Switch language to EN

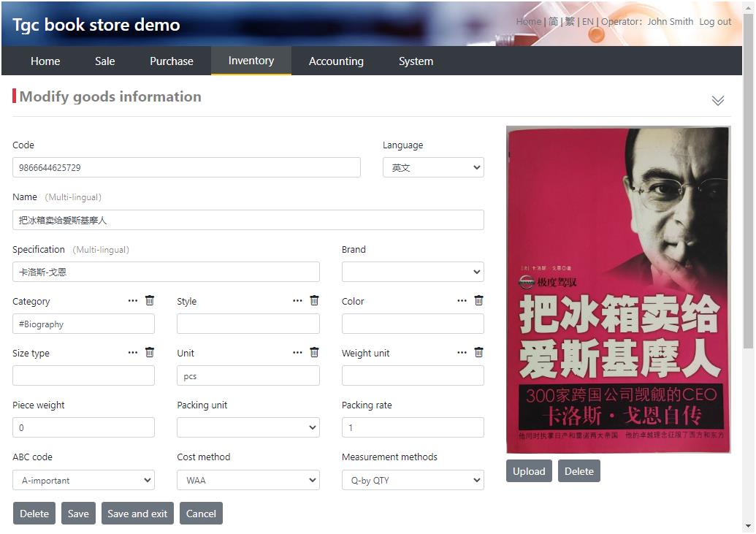(x=588, y=22)
